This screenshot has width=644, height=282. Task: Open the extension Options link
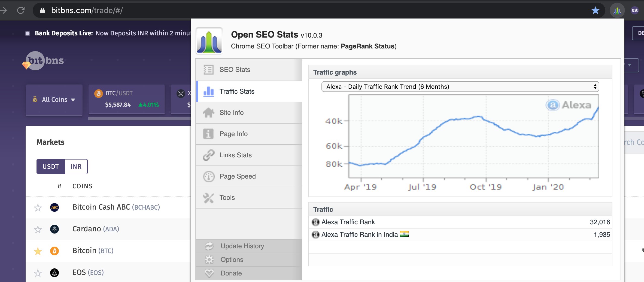pyautogui.click(x=232, y=260)
